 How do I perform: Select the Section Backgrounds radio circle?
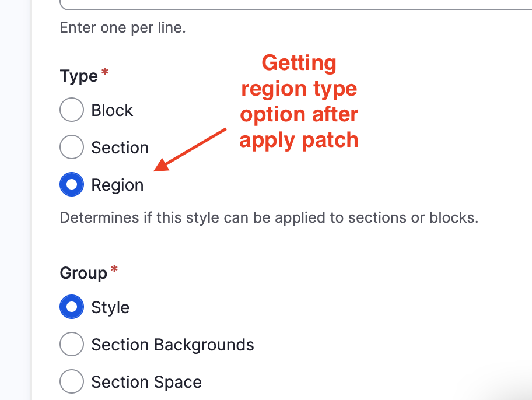72,345
